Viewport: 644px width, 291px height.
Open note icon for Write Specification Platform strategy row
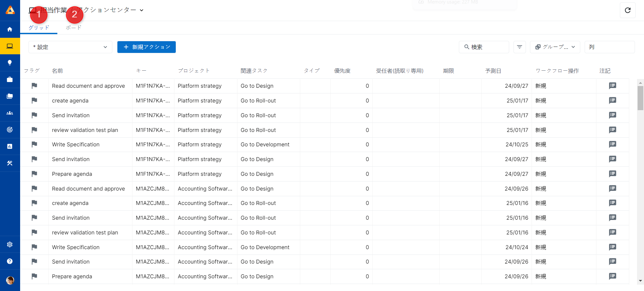tap(612, 144)
